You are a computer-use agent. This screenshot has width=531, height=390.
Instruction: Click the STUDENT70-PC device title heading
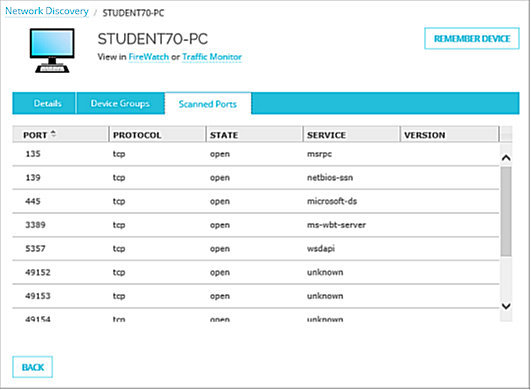point(153,39)
